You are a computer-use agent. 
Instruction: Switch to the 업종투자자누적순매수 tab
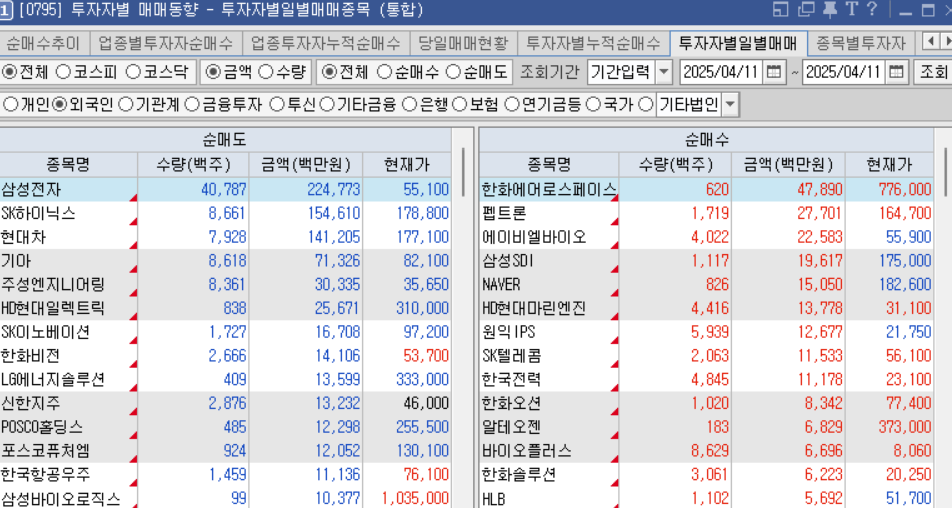325,43
